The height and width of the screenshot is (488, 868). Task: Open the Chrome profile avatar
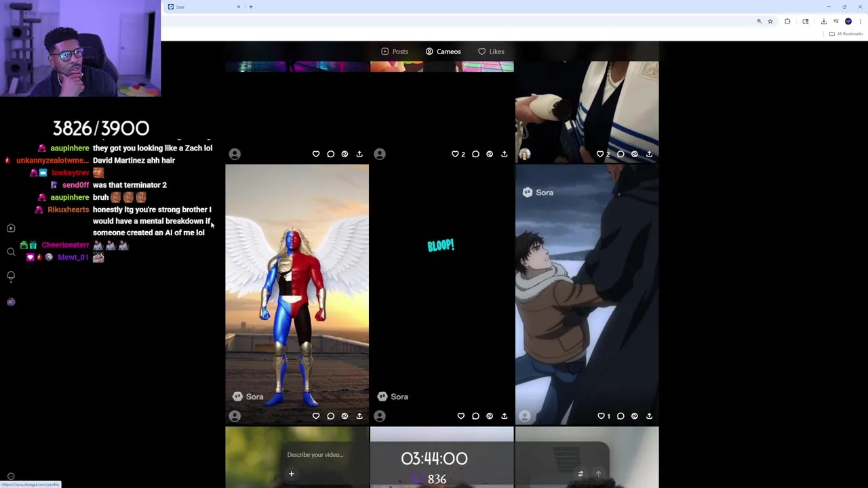(x=848, y=22)
